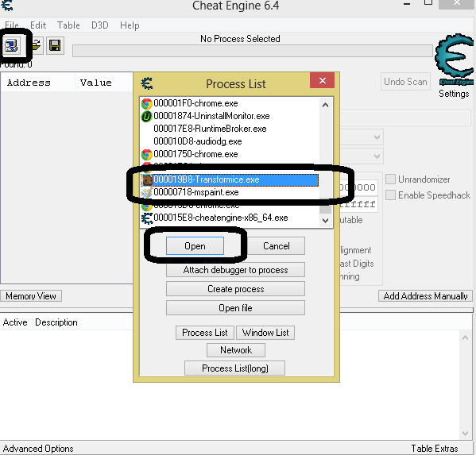The image size is (476, 455).
Task: Switch to Window List view
Action: [265, 333]
